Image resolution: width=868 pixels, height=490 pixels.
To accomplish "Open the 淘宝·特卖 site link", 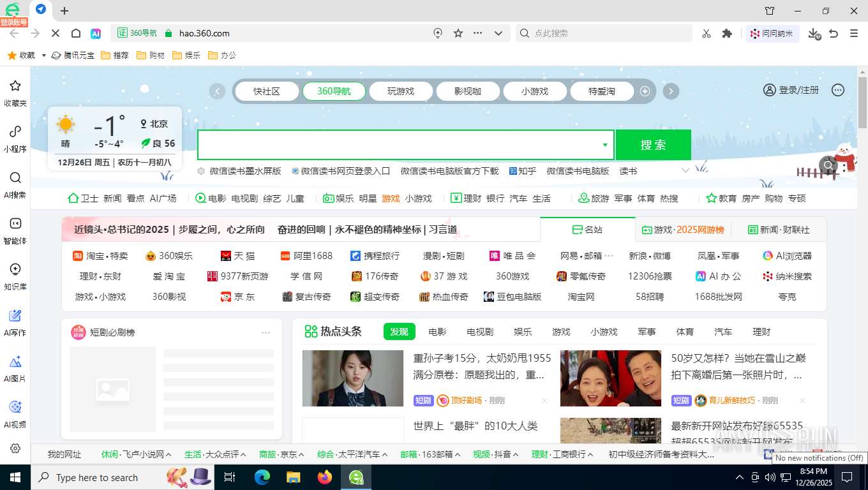I will pos(100,256).
